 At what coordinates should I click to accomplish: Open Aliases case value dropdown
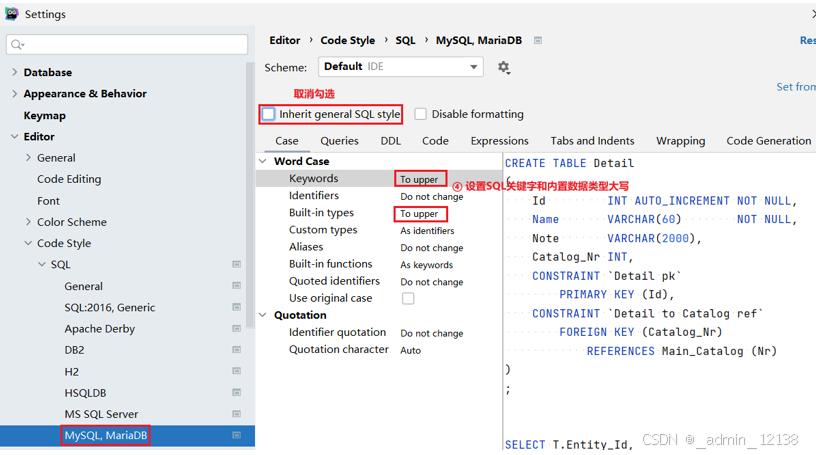click(x=431, y=248)
